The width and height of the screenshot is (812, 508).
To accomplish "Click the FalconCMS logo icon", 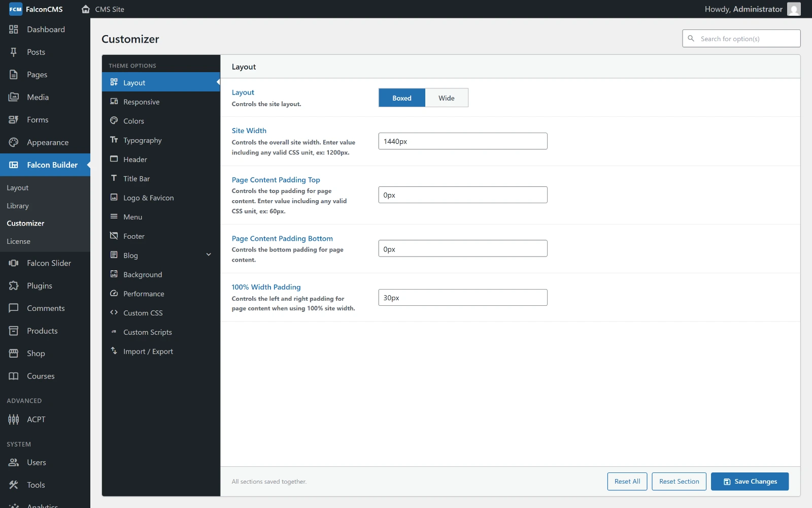I will (x=16, y=9).
